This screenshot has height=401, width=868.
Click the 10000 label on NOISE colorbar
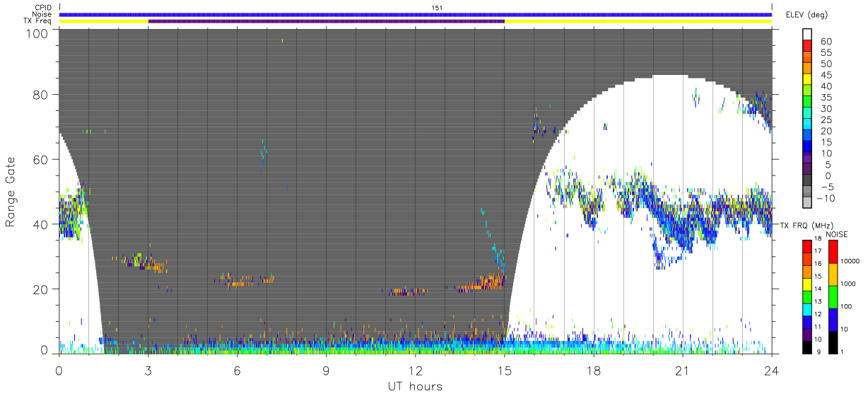click(851, 262)
